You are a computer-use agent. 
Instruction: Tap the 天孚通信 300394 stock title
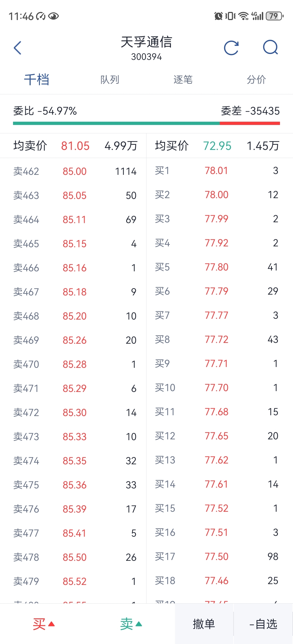[x=146, y=48]
